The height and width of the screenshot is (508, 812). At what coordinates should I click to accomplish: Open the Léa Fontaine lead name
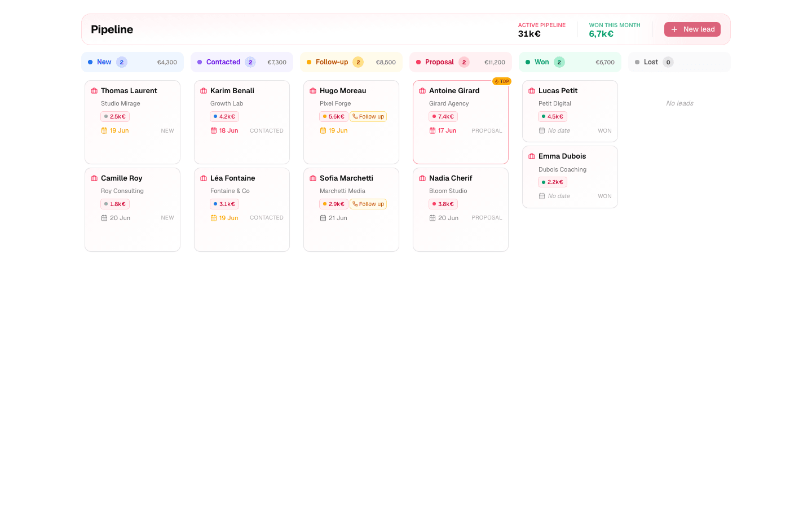click(233, 178)
